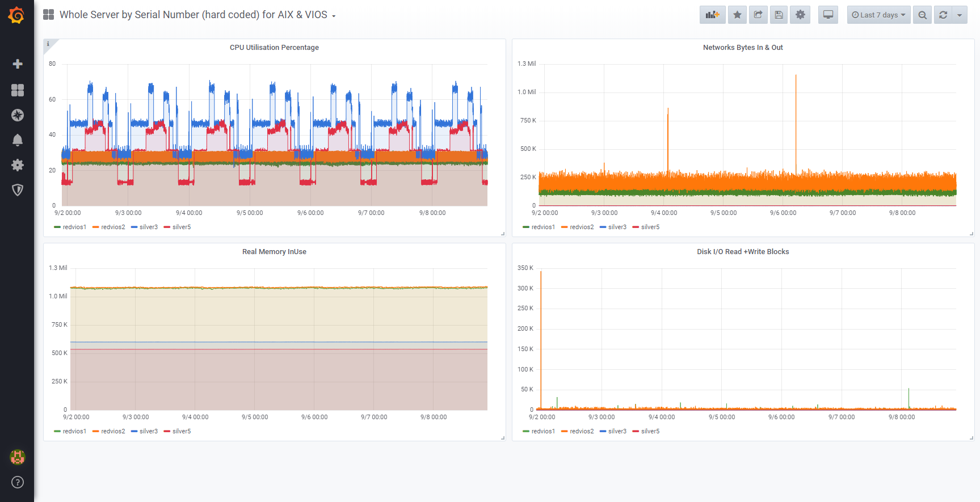This screenshot has height=502, width=980.
Task: Open the Last 7 days time picker
Action: click(x=878, y=15)
